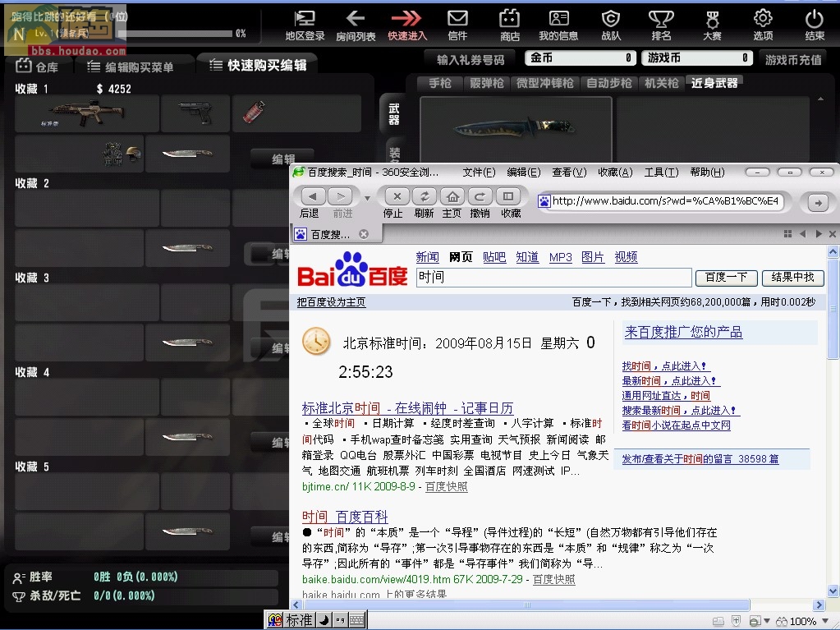Click the browser 停止 stop button

point(397,196)
